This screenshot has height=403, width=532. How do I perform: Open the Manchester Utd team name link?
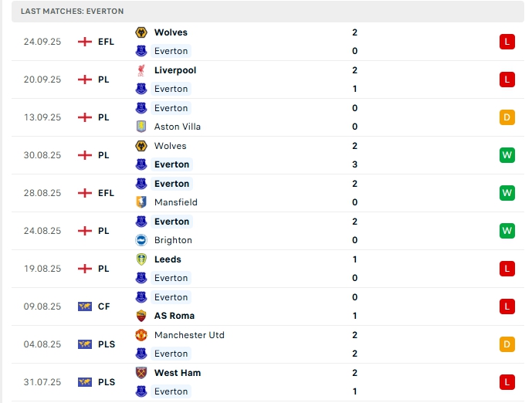pyautogui.click(x=191, y=335)
